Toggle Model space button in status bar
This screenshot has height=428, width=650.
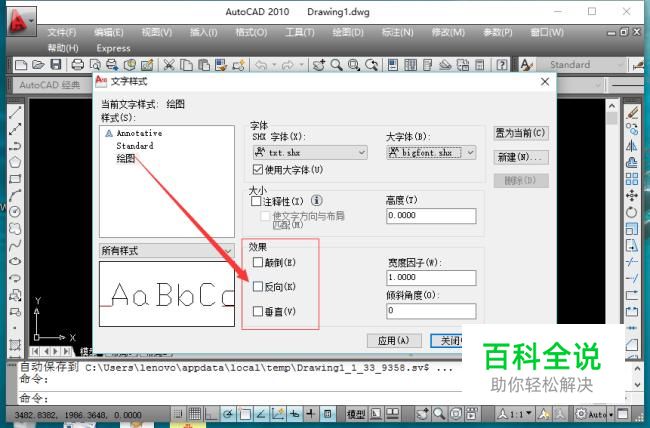point(356,413)
